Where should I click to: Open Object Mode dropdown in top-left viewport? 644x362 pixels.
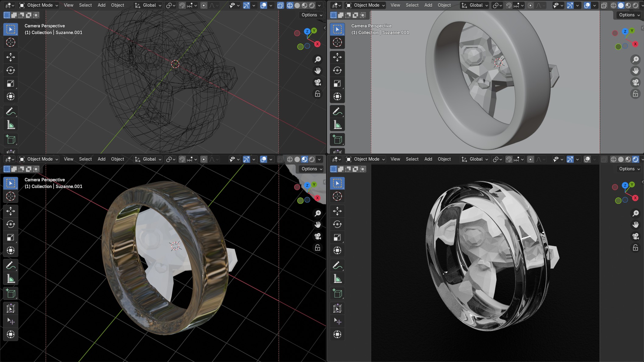coord(38,5)
